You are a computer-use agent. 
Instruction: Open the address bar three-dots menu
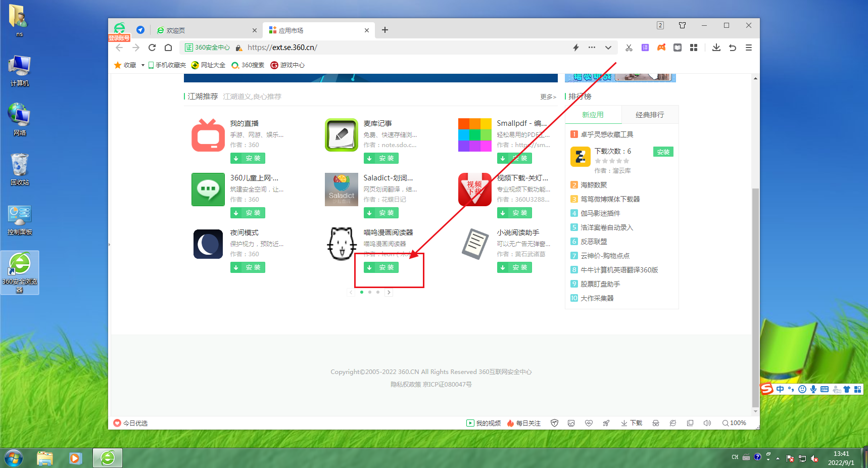[x=592, y=48]
